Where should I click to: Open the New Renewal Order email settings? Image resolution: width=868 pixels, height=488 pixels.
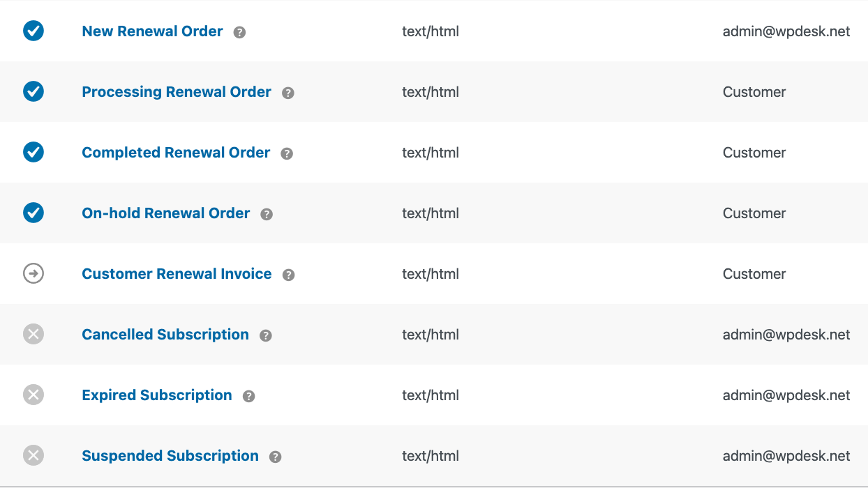click(x=152, y=31)
